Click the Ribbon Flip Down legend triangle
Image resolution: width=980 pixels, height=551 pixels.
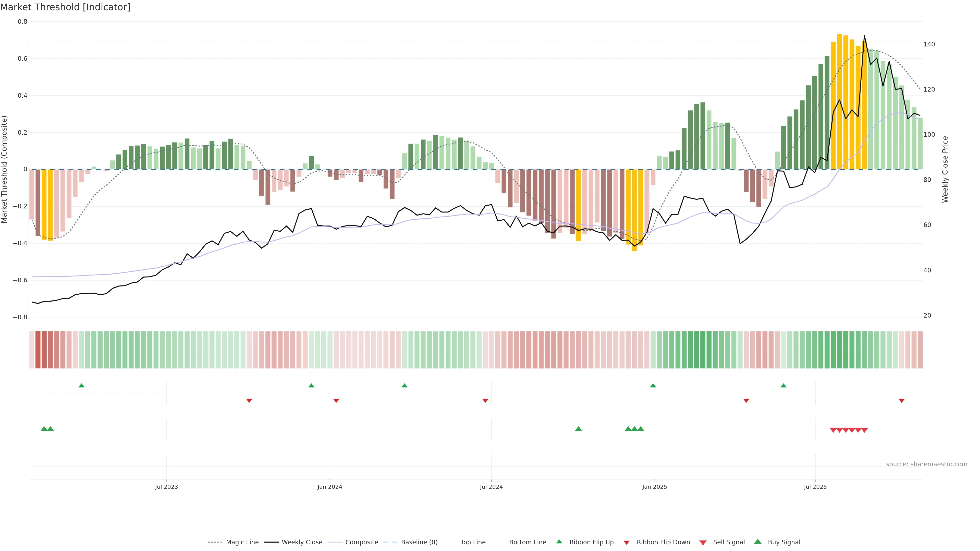pos(627,542)
